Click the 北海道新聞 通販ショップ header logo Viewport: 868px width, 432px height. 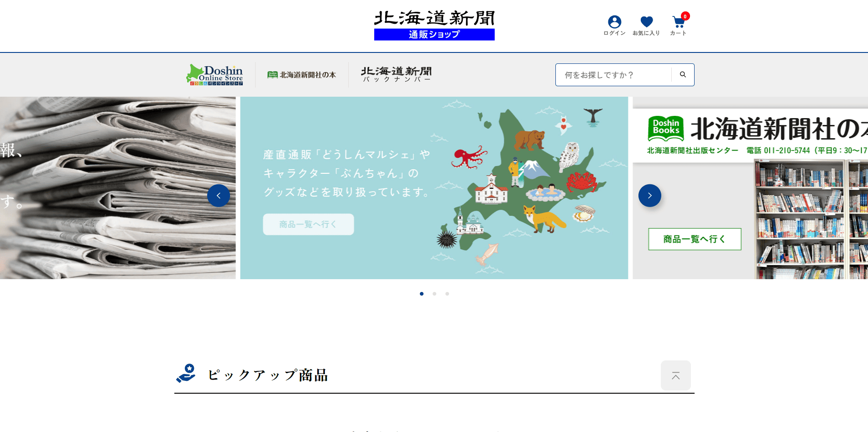tap(434, 26)
